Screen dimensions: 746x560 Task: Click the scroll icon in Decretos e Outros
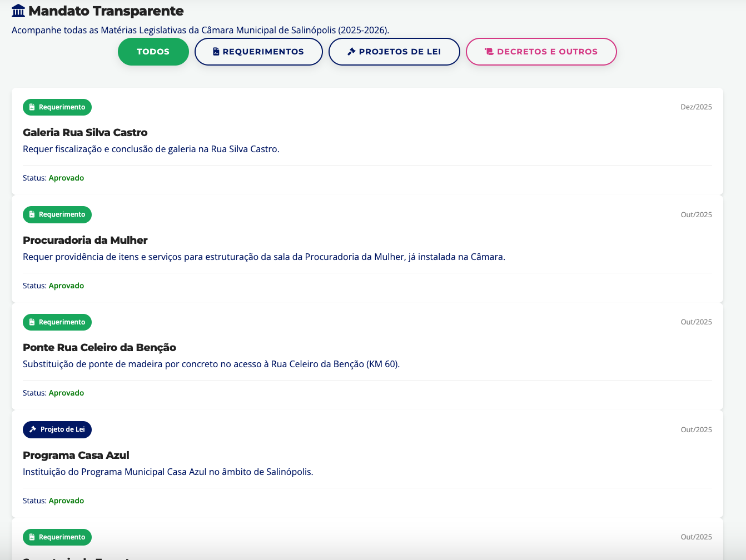coord(489,52)
